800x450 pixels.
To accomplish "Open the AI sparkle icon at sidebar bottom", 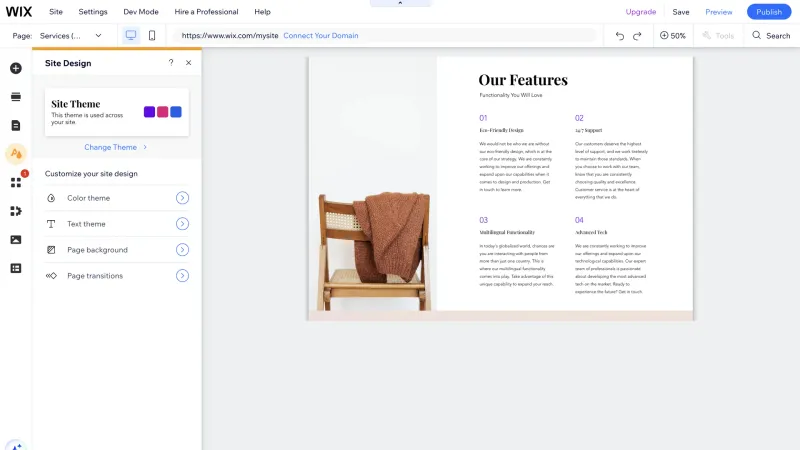I will (x=16, y=446).
